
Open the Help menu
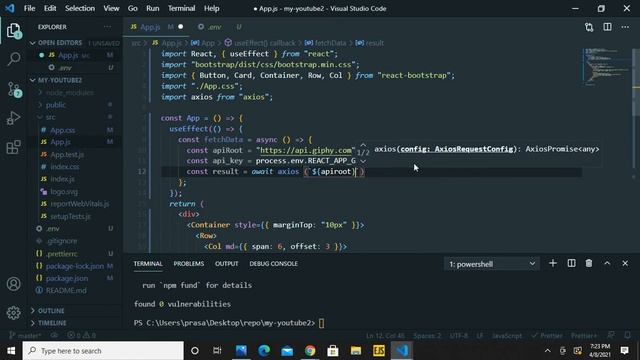pos(211,8)
